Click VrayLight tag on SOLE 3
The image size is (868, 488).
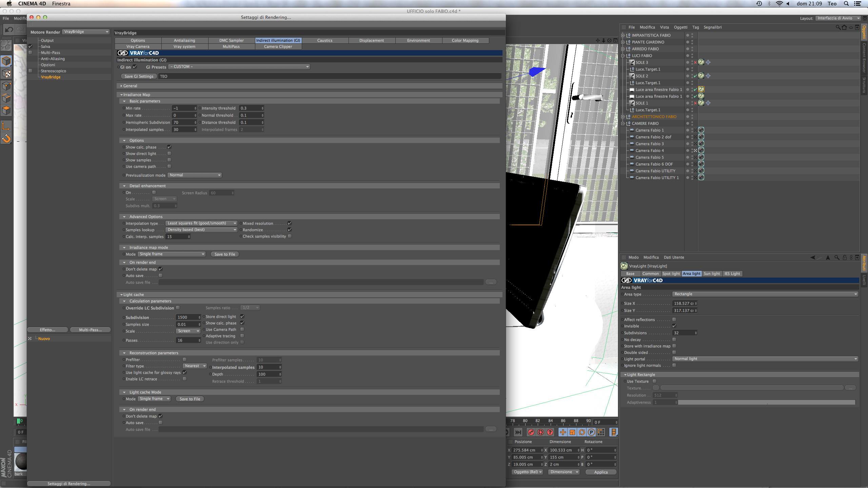point(701,62)
